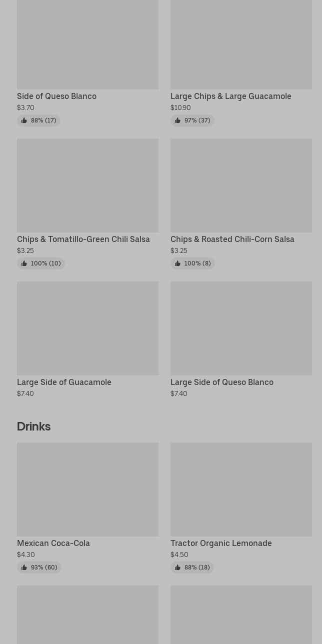Click thumbs-up icon under Mexican Coca-Cola
Screen dimensions: 322x644
pos(24,567)
